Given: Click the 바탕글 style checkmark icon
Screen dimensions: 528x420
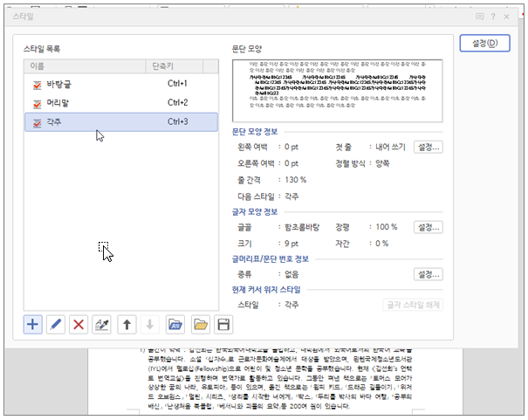Looking at the screenshot, I should [38, 85].
